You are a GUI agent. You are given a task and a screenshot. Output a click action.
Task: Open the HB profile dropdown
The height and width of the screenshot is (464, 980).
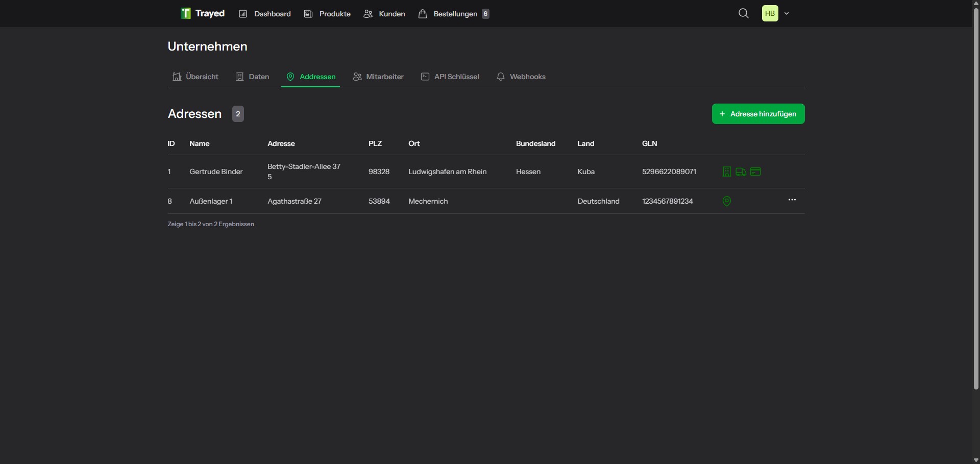(x=775, y=13)
